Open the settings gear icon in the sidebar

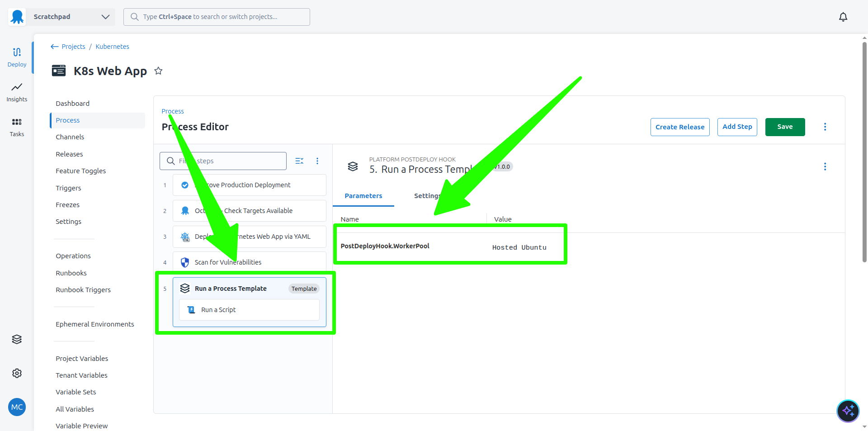point(17,373)
